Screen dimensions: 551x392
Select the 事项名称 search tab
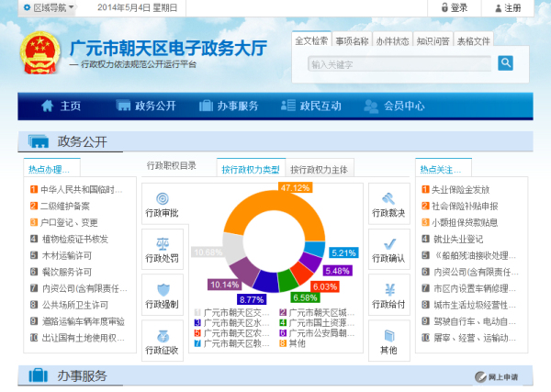point(352,41)
